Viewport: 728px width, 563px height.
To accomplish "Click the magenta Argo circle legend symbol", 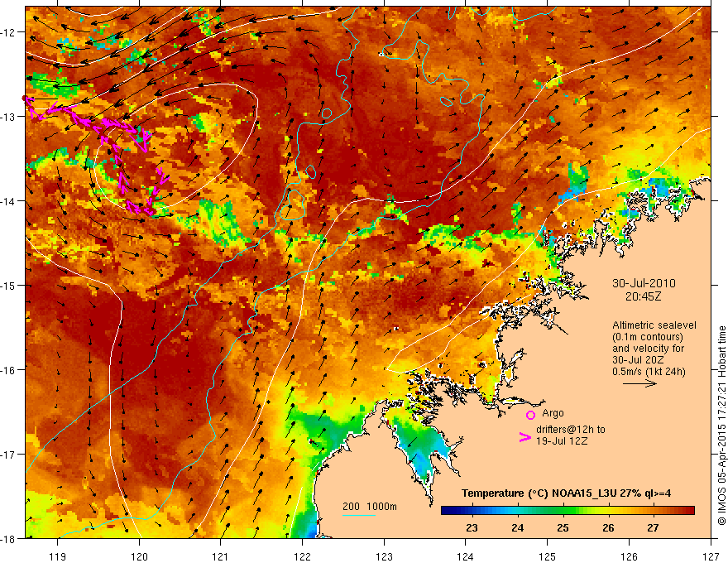I will (x=530, y=415).
